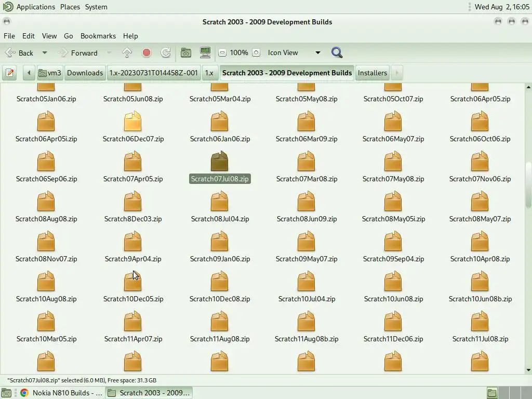Click Scratch11Jul08.zip file name

point(480,339)
